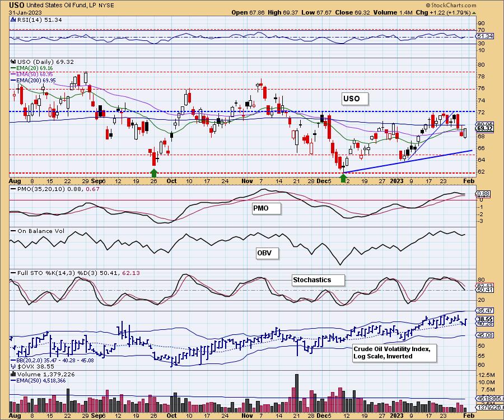Click the 50.41 stochastic value tag
This screenshot has height=420, width=504.
(485, 290)
